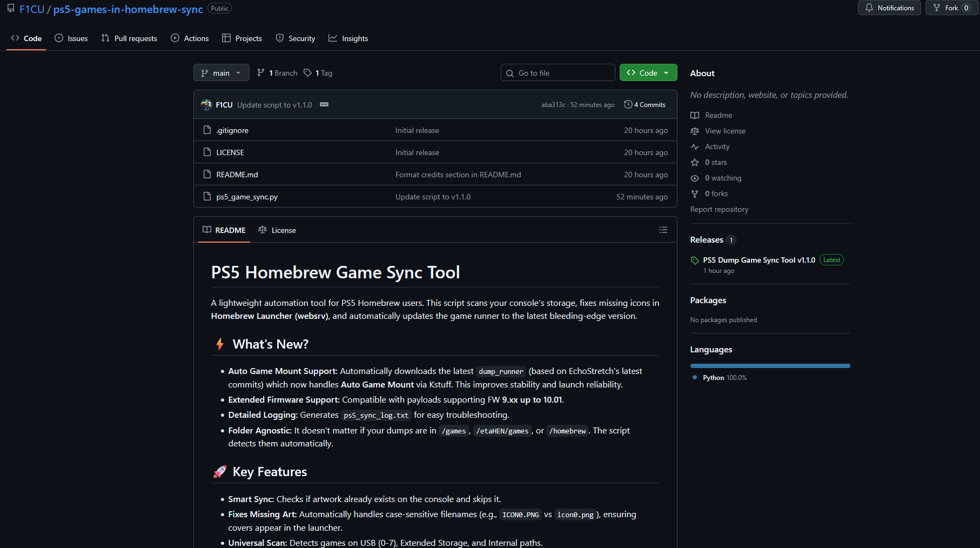
Task: Open the main branch dropdown
Action: tap(221, 73)
